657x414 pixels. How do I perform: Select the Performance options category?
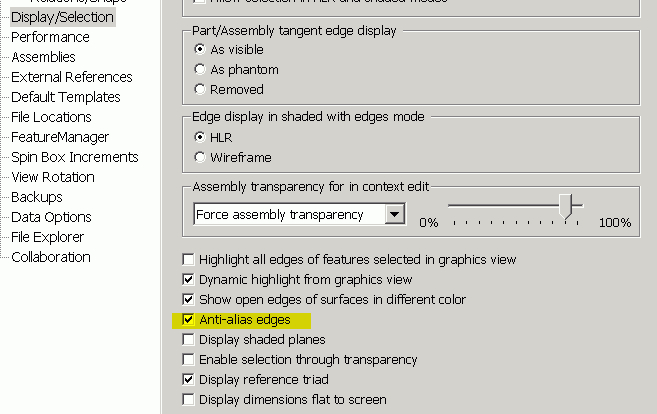pyautogui.click(x=50, y=37)
